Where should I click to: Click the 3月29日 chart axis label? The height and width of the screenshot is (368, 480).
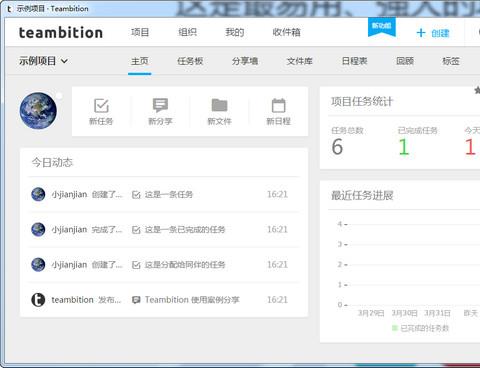pos(371,313)
